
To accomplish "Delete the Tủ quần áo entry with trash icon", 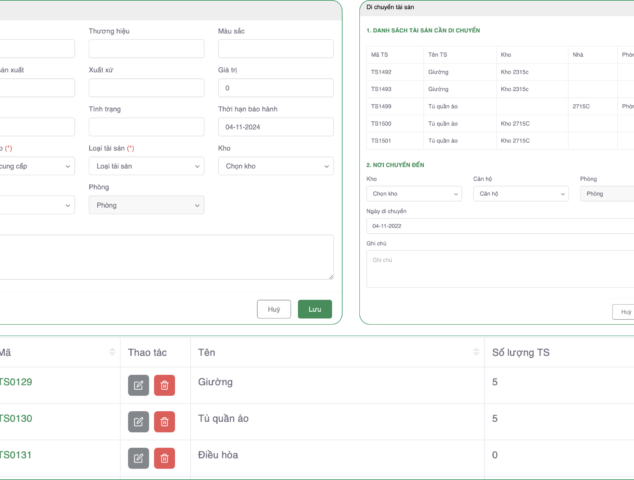I will (x=164, y=421).
